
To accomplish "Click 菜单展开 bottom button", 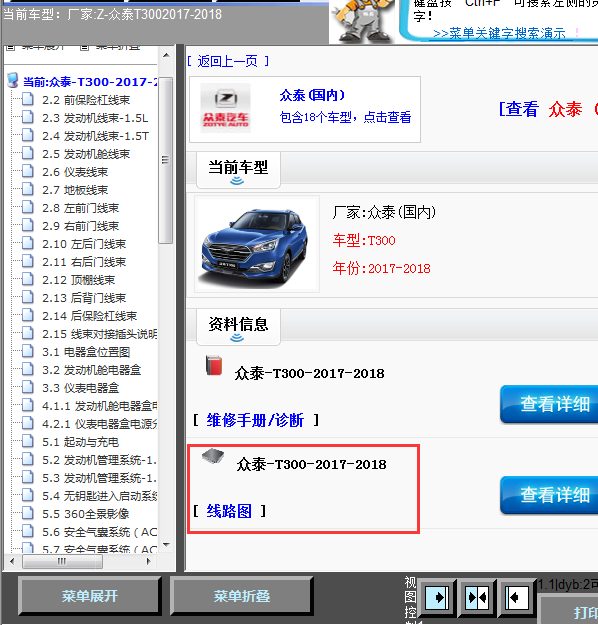I will 90,596.
